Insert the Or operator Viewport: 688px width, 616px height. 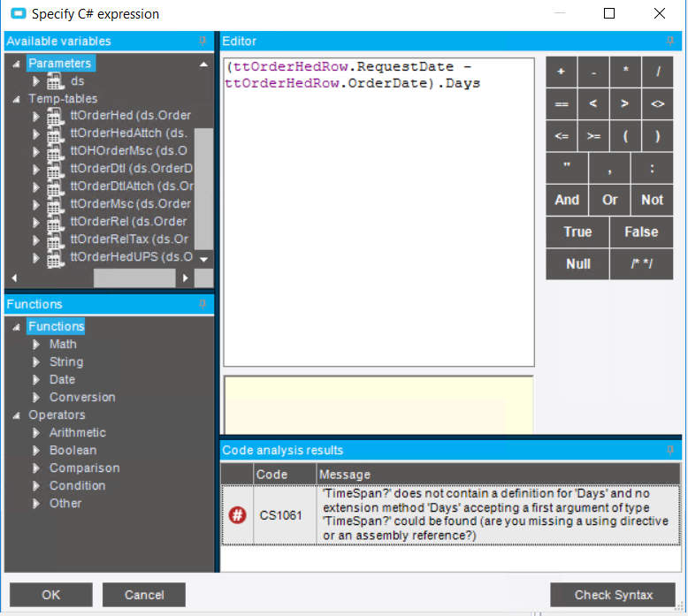609,200
